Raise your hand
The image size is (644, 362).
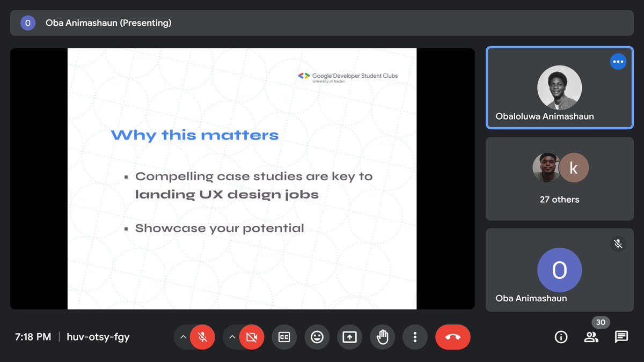click(382, 337)
